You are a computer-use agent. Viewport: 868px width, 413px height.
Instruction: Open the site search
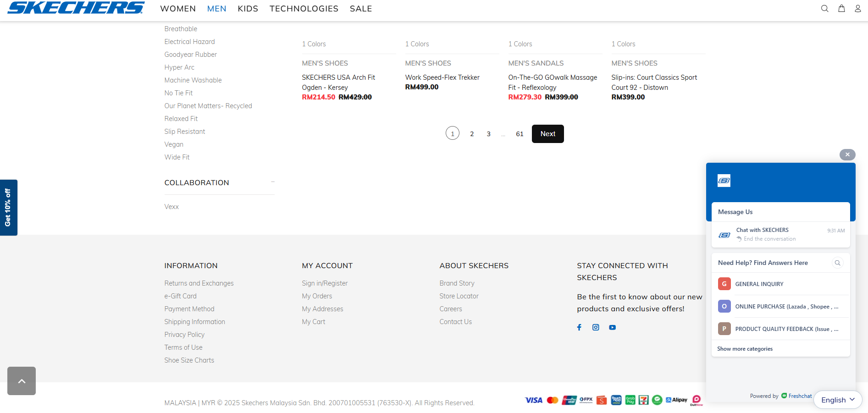coord(824,8)
